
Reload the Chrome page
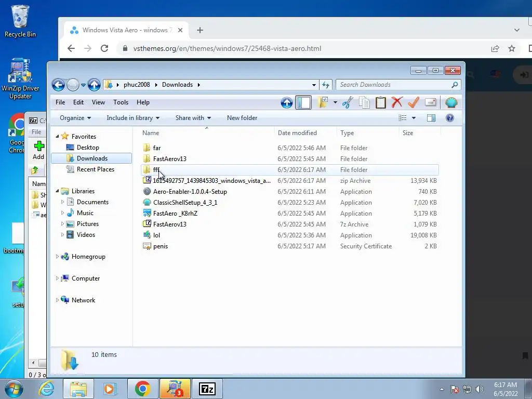(x=104, y=48)
